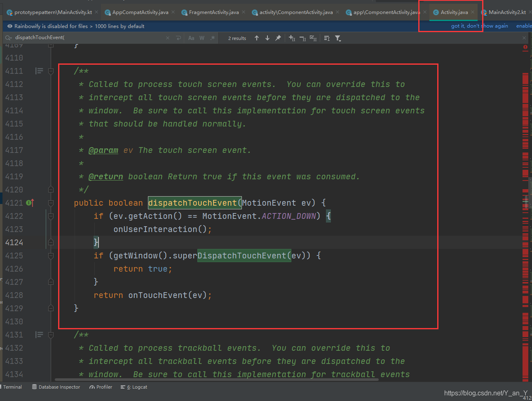Click ACTION_DOWN constant in code
The height and width of the screenshot is (401, 532).
(x=288, y=216)
